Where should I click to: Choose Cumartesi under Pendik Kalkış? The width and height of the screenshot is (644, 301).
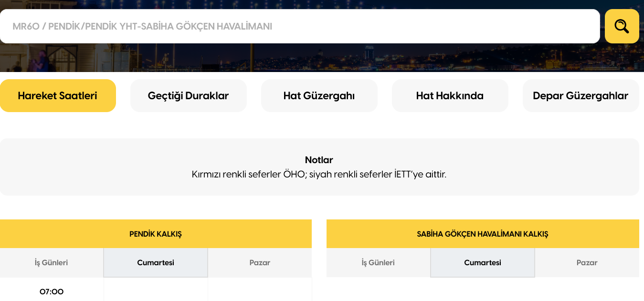click(x=156, y=262)
